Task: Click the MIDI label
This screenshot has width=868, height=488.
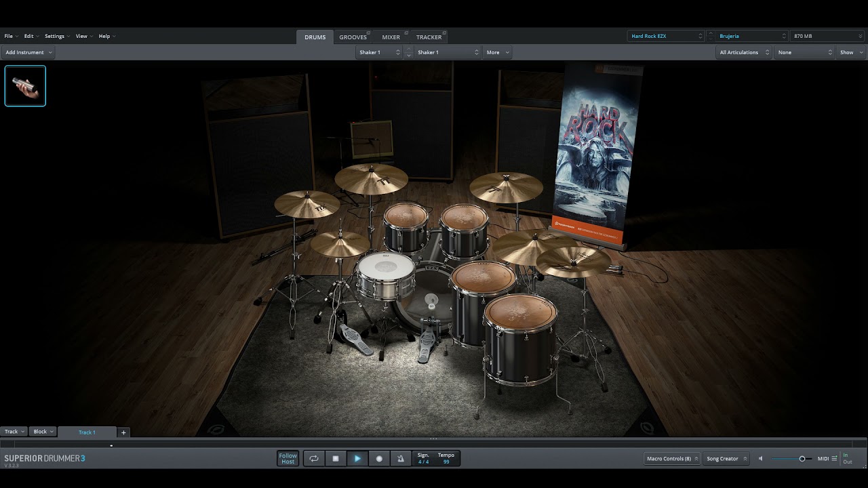Action: coord(823,459)
